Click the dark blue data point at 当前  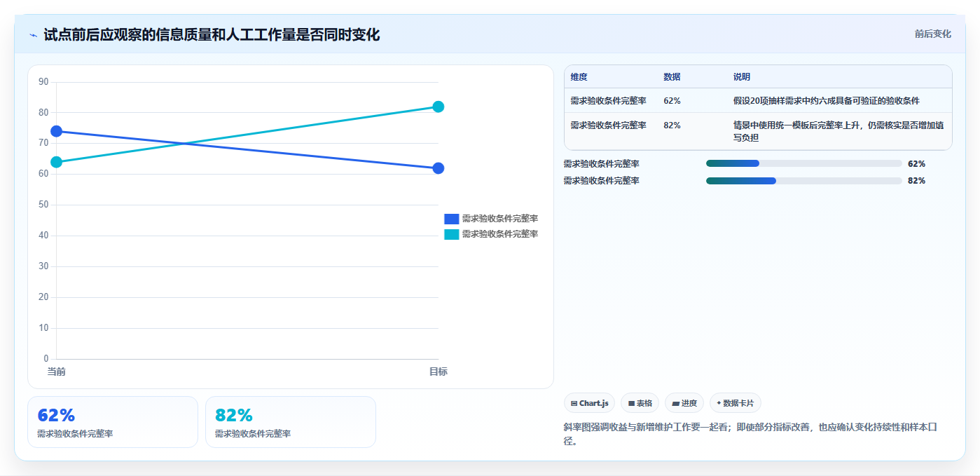click(57, 131)
